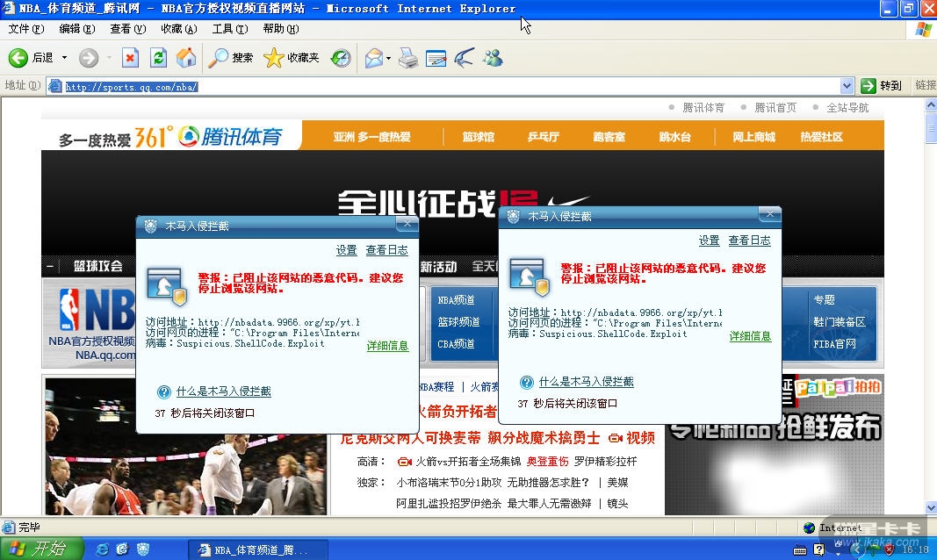Open 详细信息 in left trojan alert
The height and width of the screenshot is (560, 937).
pyautogui.click(x=387, y=346)
